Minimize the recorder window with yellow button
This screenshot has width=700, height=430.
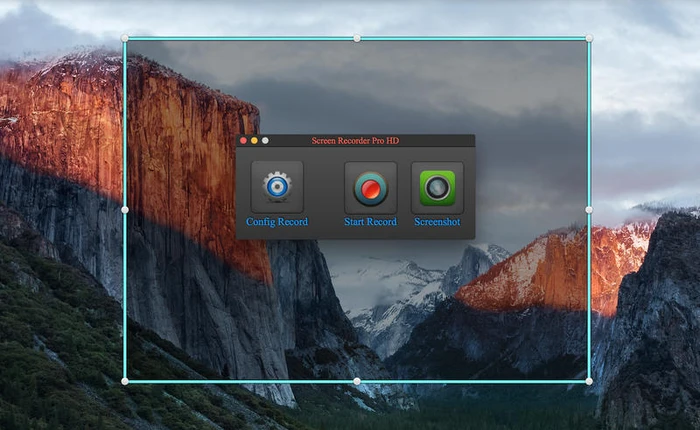coord(254,141)
